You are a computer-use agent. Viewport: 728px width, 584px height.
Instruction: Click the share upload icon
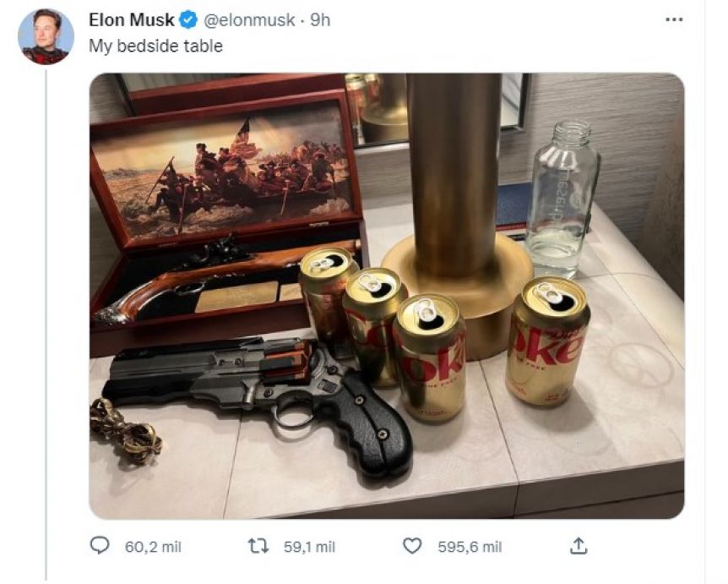tap(579, 546)
